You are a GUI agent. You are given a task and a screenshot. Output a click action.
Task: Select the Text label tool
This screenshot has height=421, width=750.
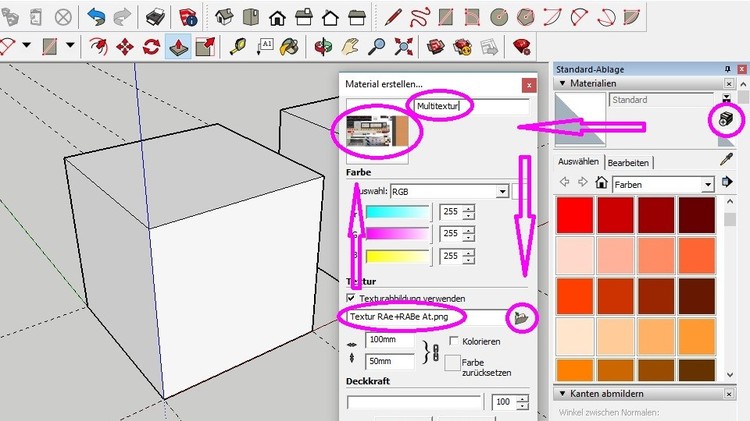264,47
